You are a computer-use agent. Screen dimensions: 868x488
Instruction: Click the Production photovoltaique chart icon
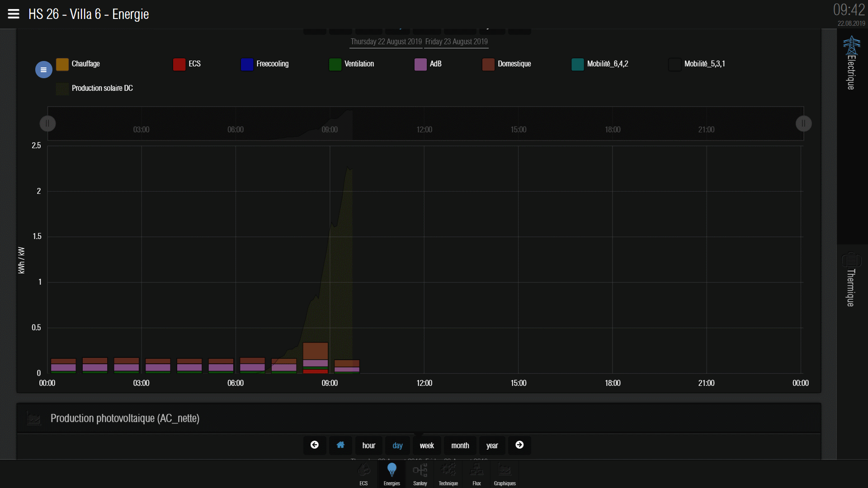tap(33, 418)
